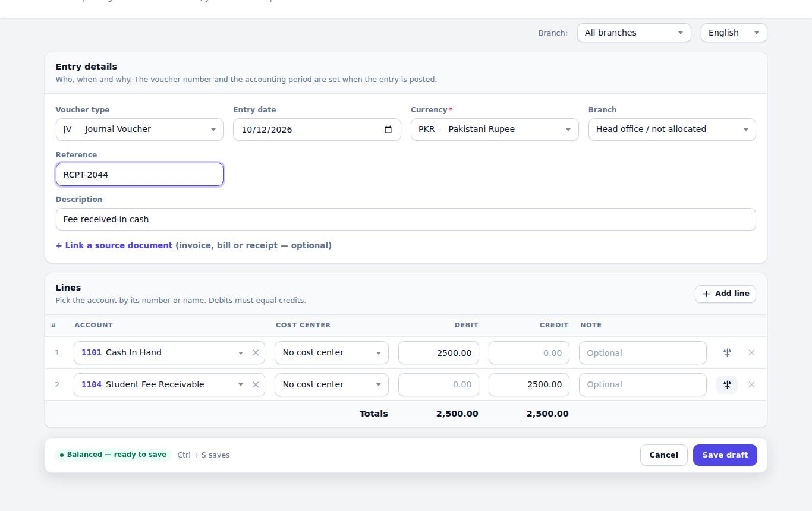Click the Note field on line 1
This screenshot has height=511, width=812.
pos(643,352)
